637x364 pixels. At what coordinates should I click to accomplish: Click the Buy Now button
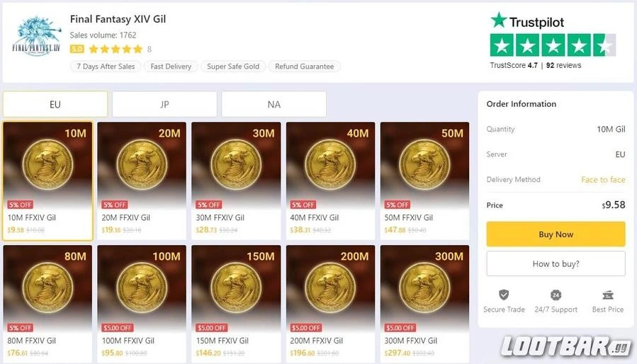pyautogui.click(x=556, y=234)
